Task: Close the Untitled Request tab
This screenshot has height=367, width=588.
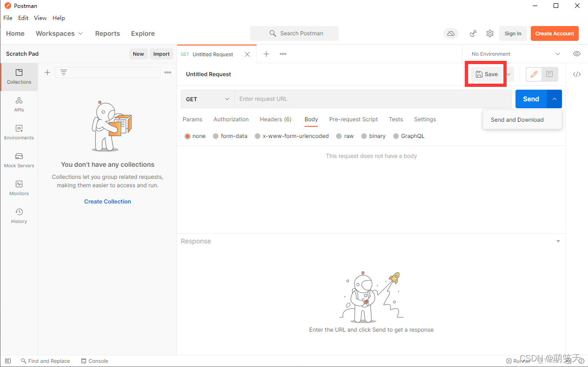Action: click(247, 54)
